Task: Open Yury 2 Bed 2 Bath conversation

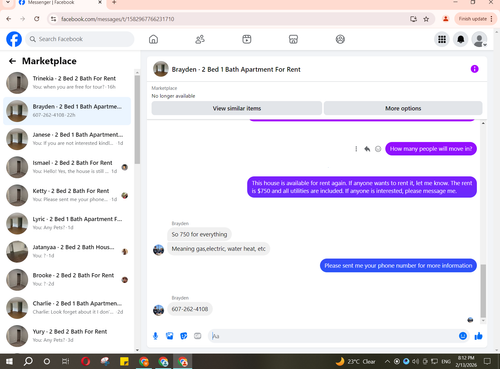Action: (67, 336)
